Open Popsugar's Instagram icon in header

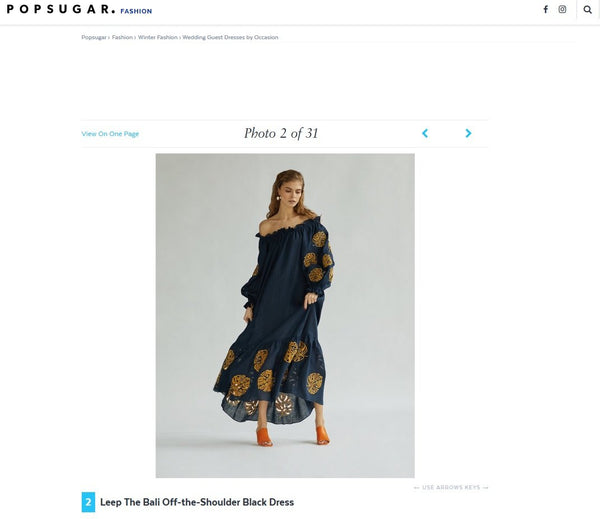562,9
